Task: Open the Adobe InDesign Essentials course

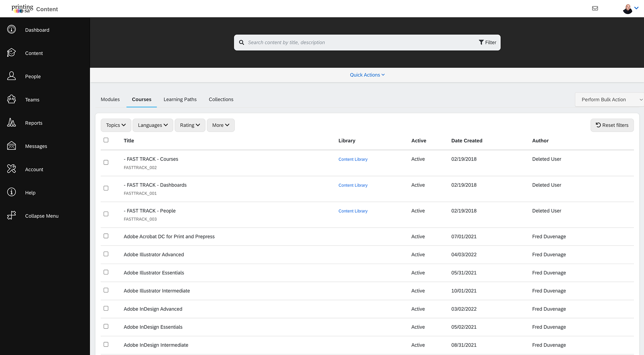Action: [153, 327]
